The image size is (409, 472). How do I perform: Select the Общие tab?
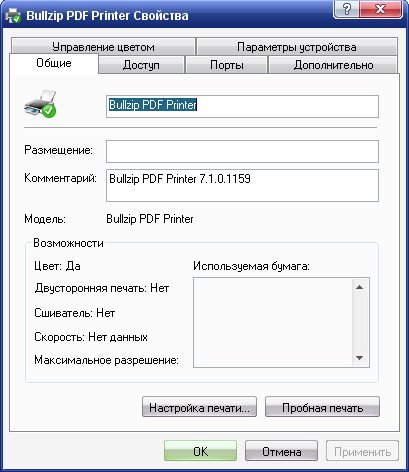click(54, 63)
